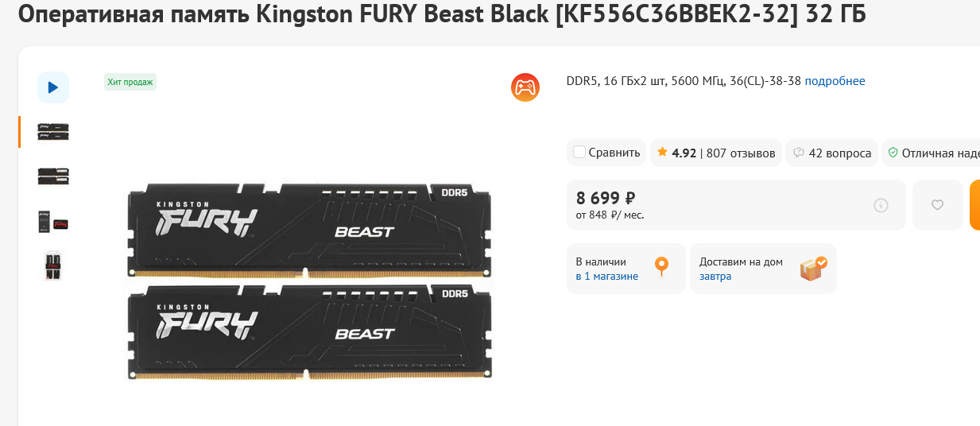
Task: Play the product video thumbnail
Action: (x=53, y=87)
